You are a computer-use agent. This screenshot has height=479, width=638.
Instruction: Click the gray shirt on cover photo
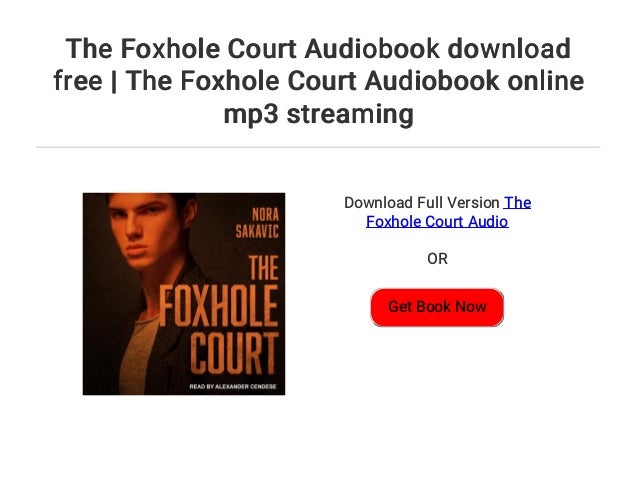point(137,356)
